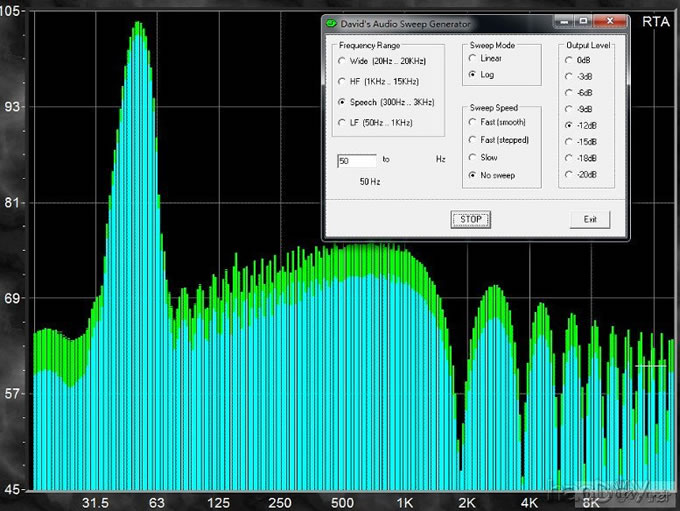Screen dimensions: 680x511
Task: Select Fast (stepped) sweep speed
Action: pos(472,140)
